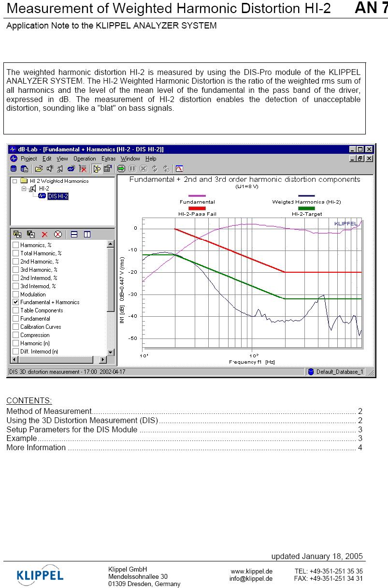Click the circled red X icon above result list
388x588 pixels.
(58, 234)
